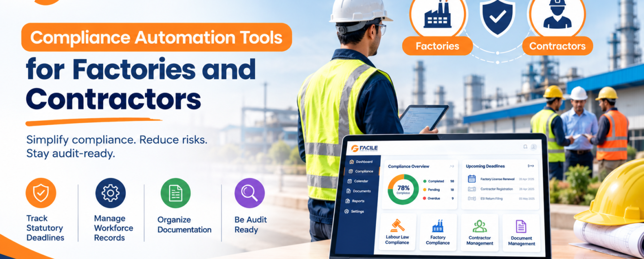Open the Factory License Renewal deadline
644x259 pixels.
tap(501, 179)
